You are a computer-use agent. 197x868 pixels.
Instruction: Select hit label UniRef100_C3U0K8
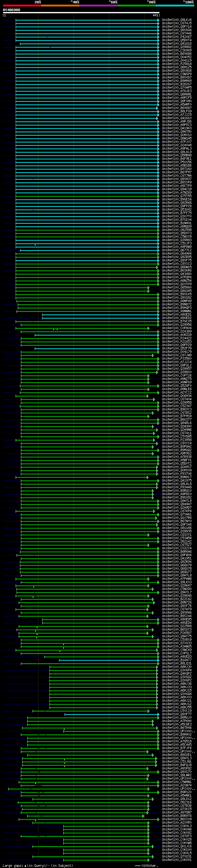pyautogui.click(x=177, y=50)
